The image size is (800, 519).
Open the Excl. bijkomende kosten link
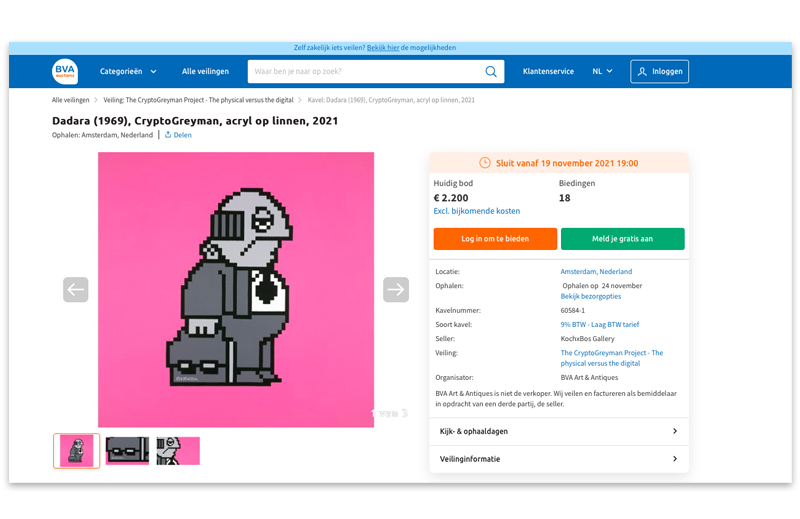pyautogui.click(x=476, y=211)
